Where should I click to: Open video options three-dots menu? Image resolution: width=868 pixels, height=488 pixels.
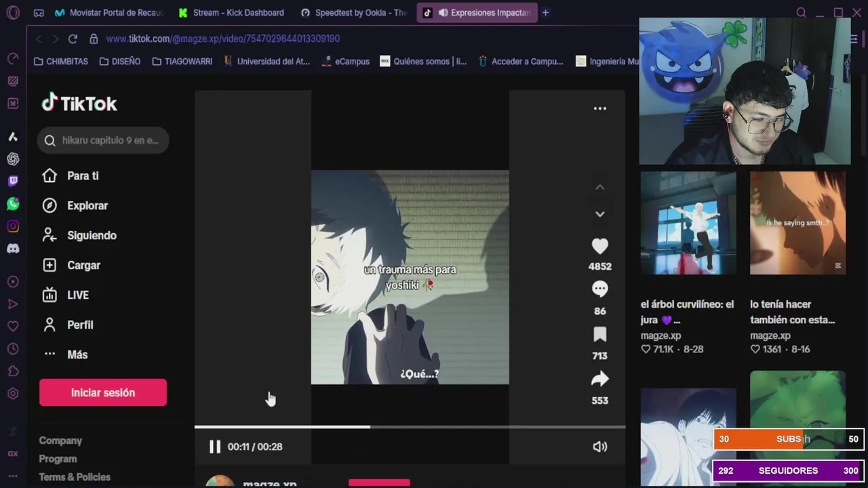[x=599, y=108]
